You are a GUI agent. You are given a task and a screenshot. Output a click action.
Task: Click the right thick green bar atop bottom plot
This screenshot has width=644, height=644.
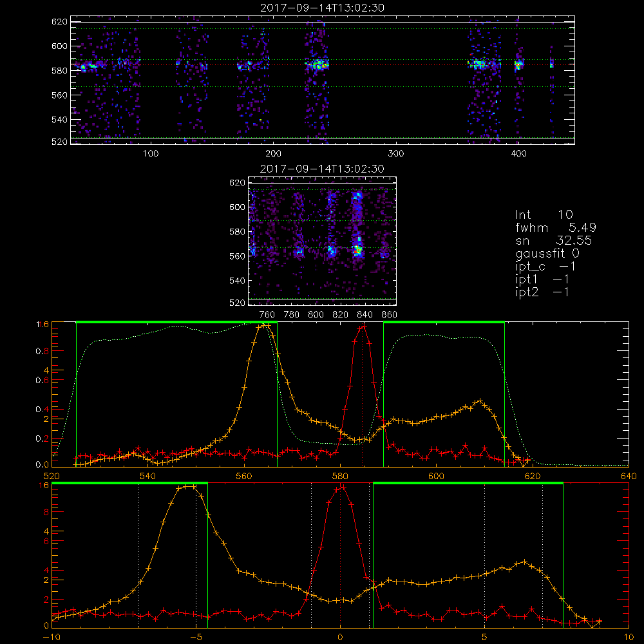pyautogui.click(x=468, y=483)
